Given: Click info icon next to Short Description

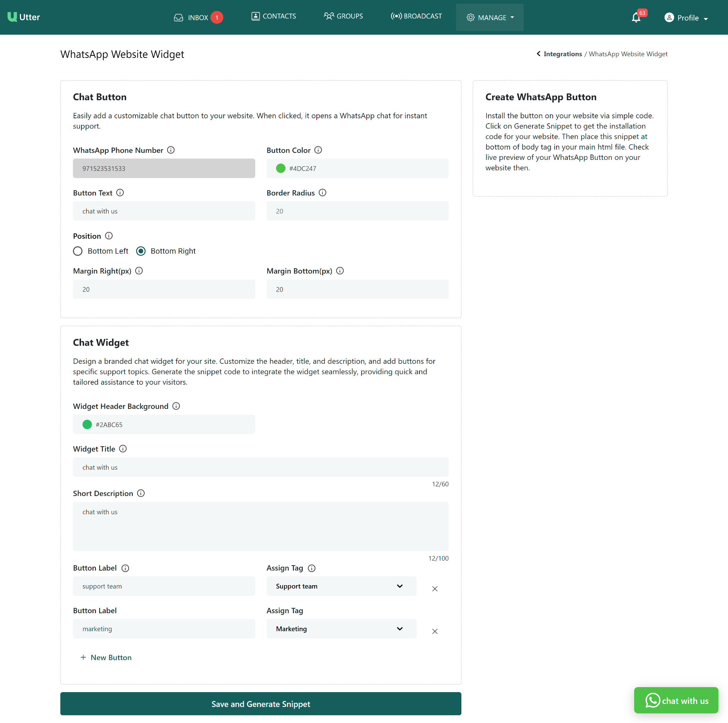Looking at the screenshot, I should coord(141,493).
